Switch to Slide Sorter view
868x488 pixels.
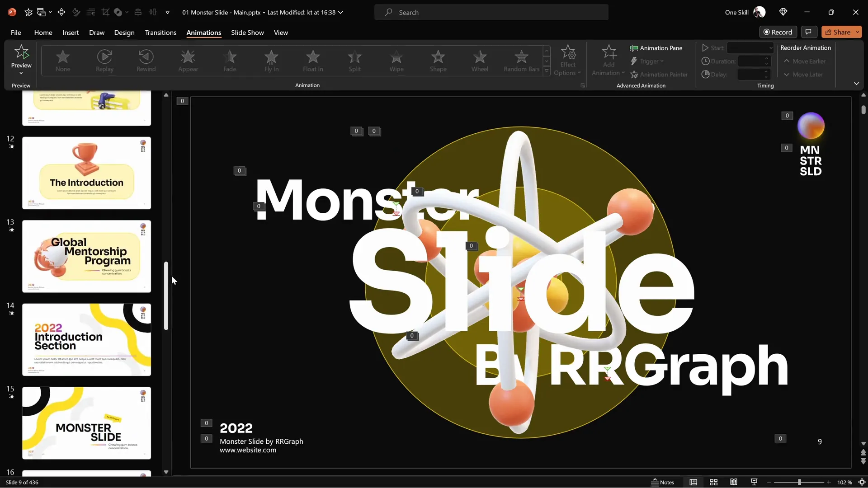pos(714,482)
